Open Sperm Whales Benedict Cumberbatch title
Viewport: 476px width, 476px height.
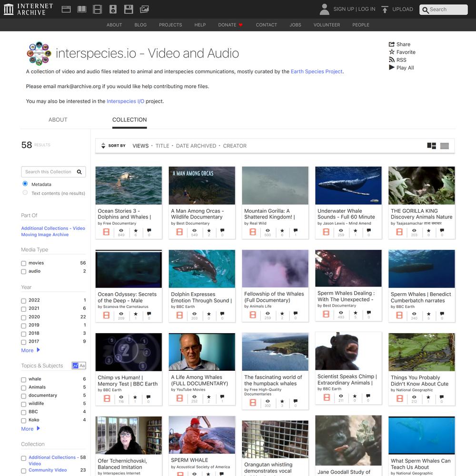[x=421, y=297]
